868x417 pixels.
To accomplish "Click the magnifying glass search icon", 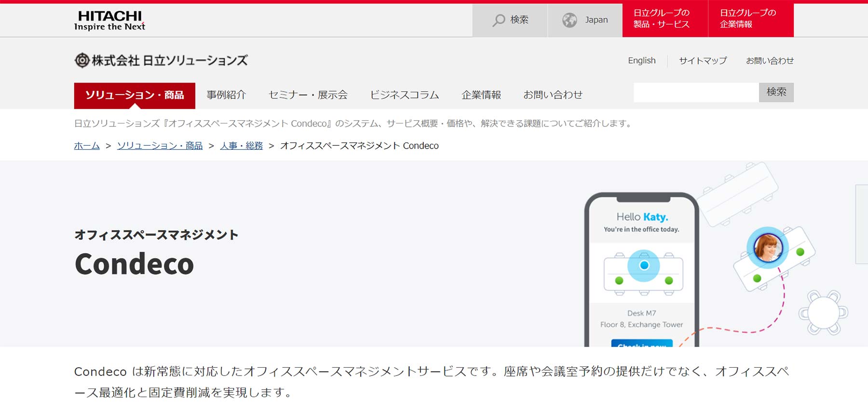I will [x=499, y=20].
